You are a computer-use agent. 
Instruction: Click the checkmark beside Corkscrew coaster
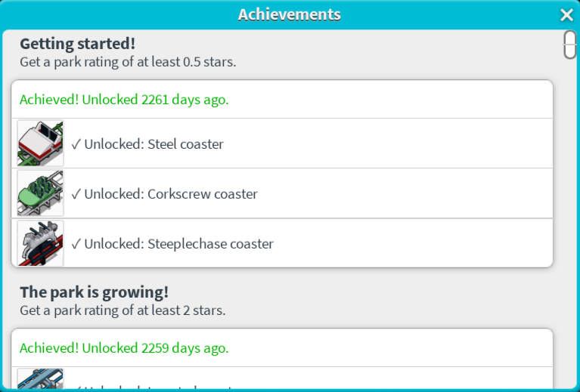(x=76, y=194)
